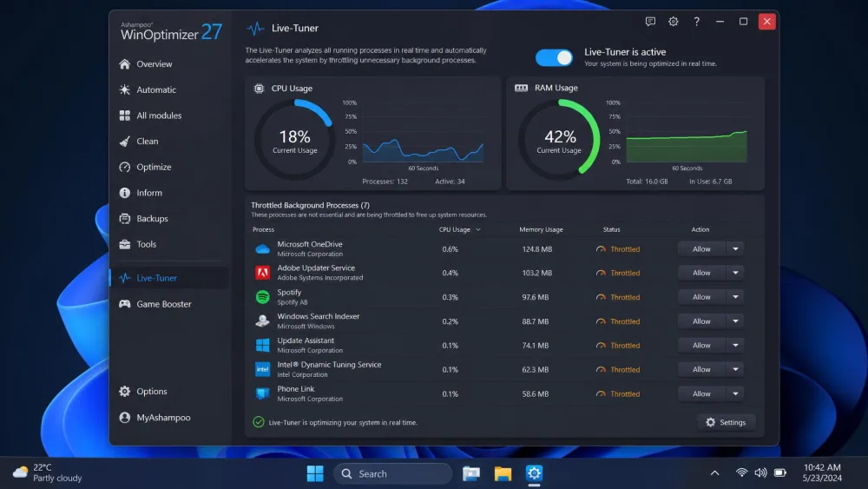The width and height of the screenshot is (868, 489).
Task: Click the Intel Dynamic Tuning Service icon
Action: pos(262,369)
